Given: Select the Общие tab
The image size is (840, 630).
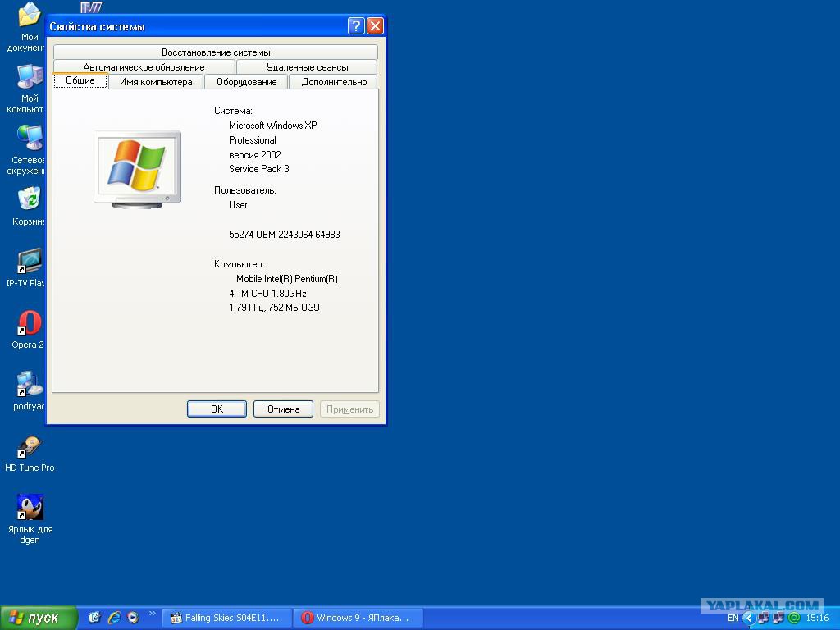Looking at the screenshot, I should tap(80, 80).
